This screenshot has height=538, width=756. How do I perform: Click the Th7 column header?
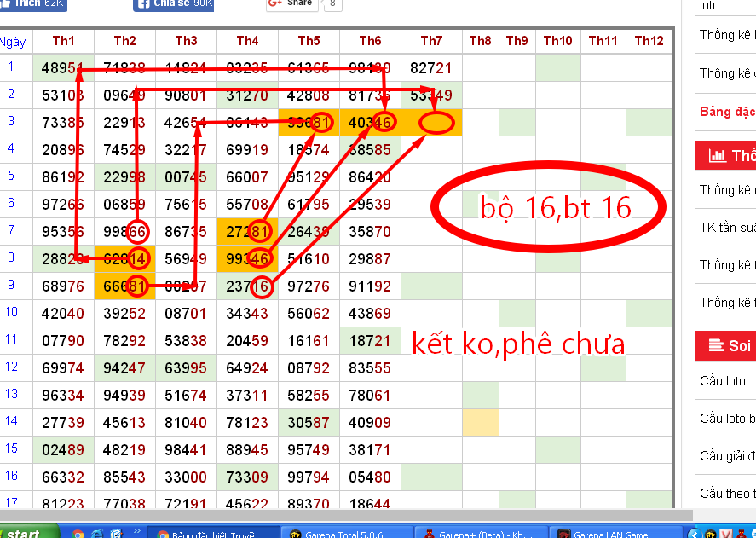[431, 41]
